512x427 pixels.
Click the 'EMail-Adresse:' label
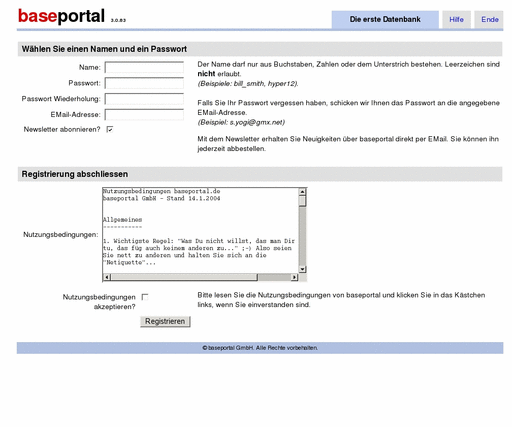[x=75, y=115]
